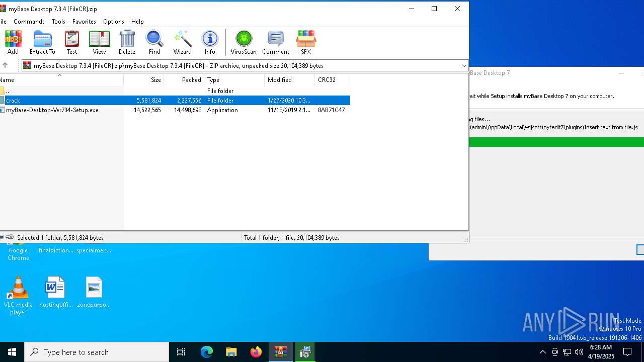Screen dimensions: 644x362
Task: Launch the Wizard wand icon
Action: tap(182, 42)
